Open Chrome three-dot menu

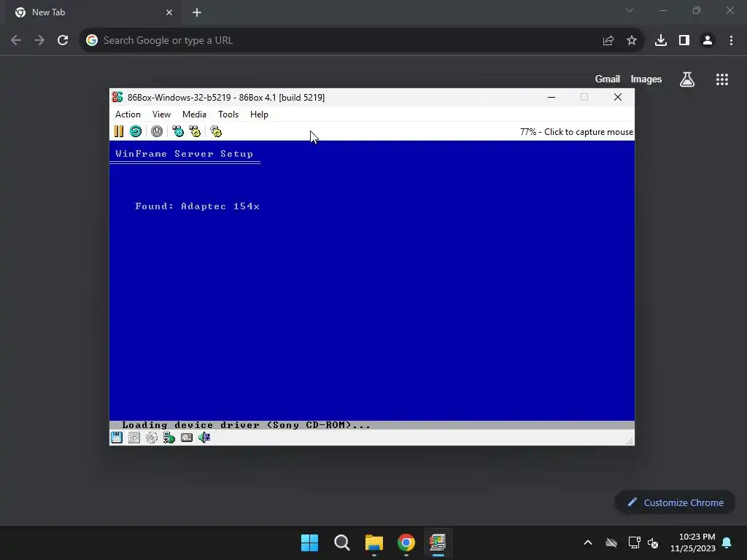click(731, 41)
